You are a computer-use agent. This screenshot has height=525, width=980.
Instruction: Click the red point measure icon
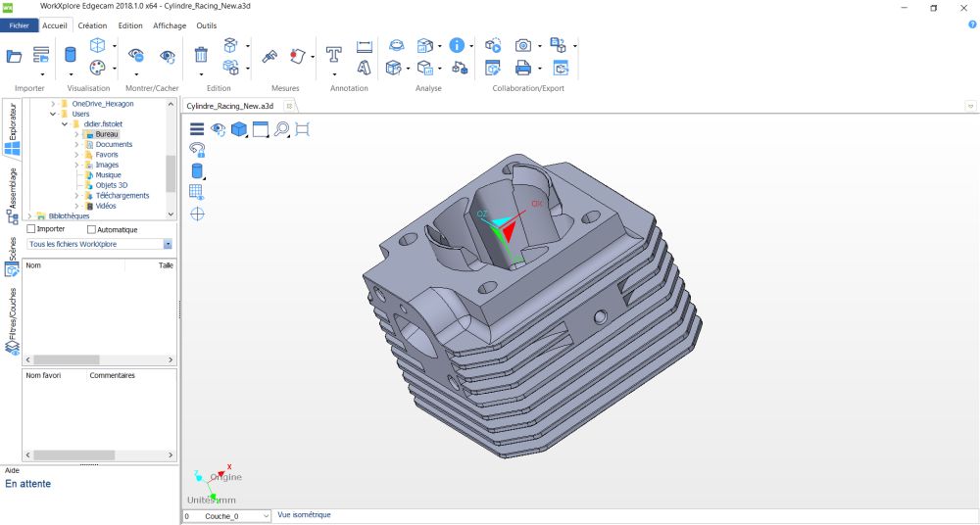298,56
